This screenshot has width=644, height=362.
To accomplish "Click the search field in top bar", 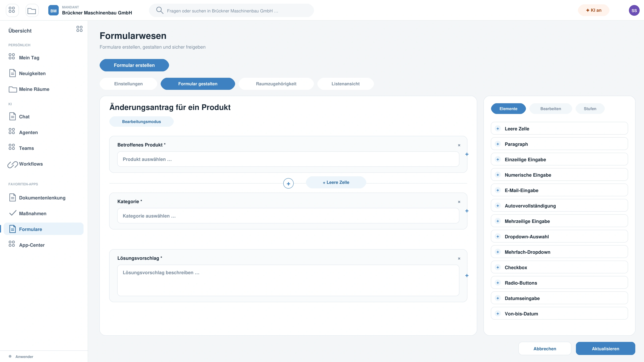I will tap(231, 11).
